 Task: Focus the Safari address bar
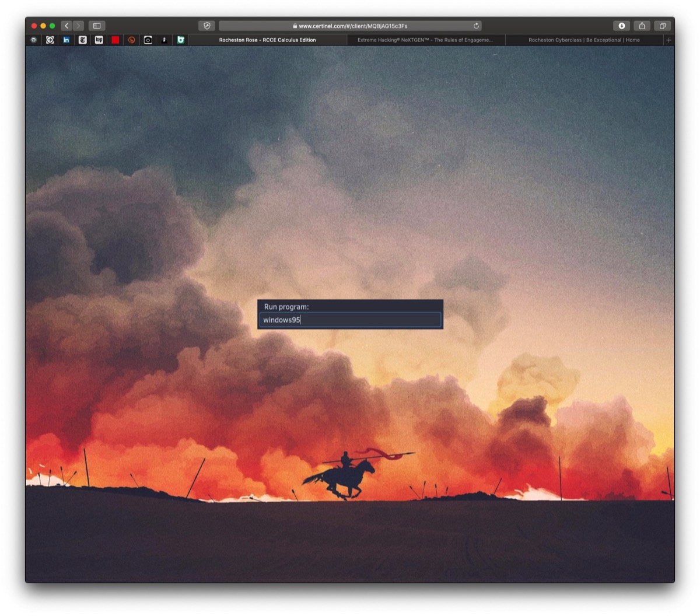point(350,26)
